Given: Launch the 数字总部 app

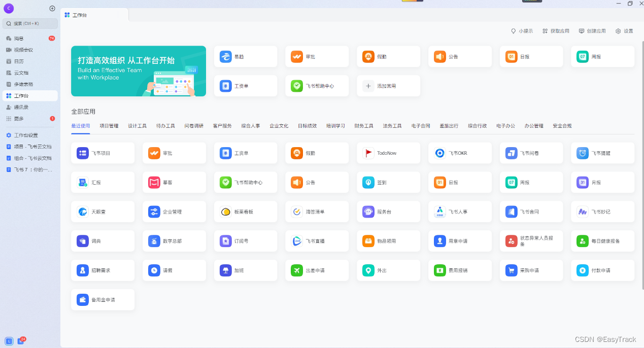Looking at the screenshot, I should (x=174, y=241).
